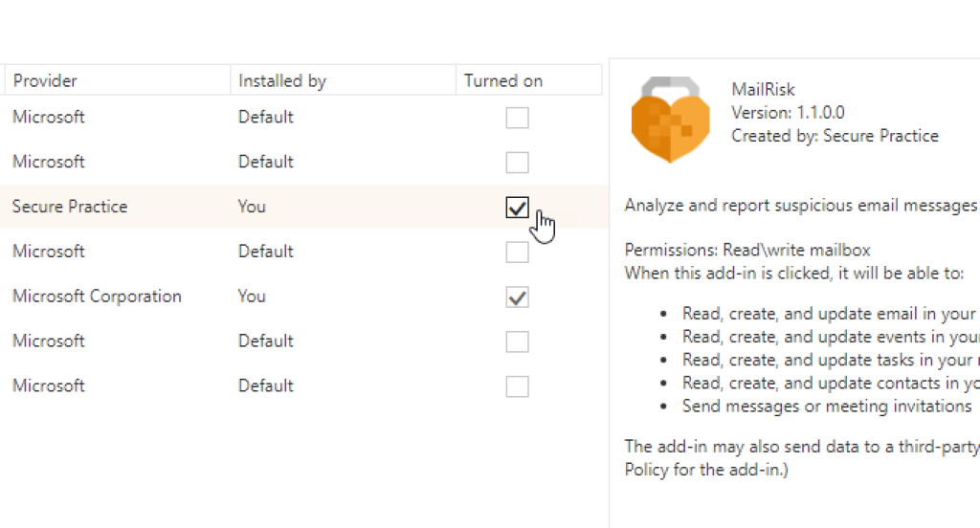The image size is (980, 528).
Task: Turn off the Microsoft Corporation add-in checkbox
Action: pyautogui.click(x=517, y=297)
